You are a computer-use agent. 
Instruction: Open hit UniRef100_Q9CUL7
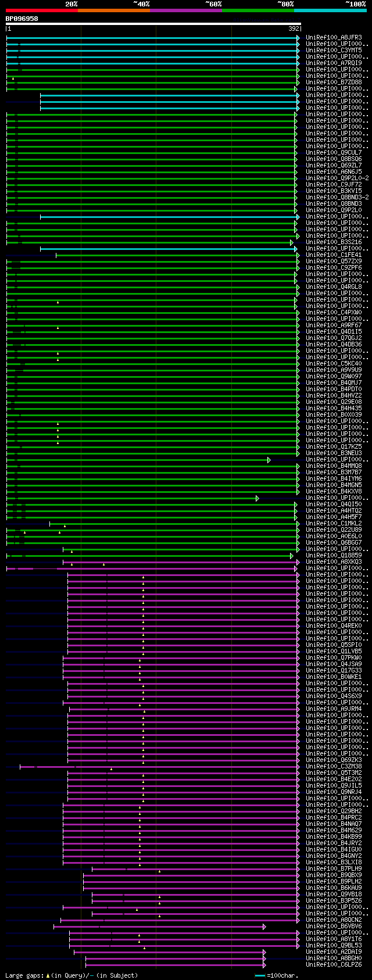[334, 153]
